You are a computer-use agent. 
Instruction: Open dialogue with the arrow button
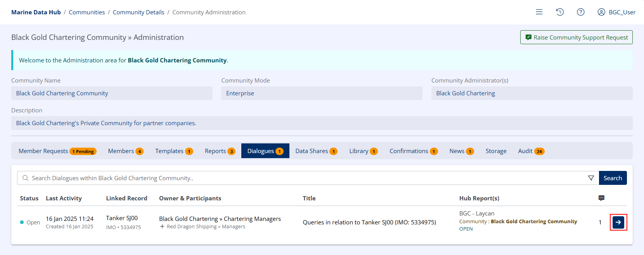pyautogui.click(x=618, y=222)
